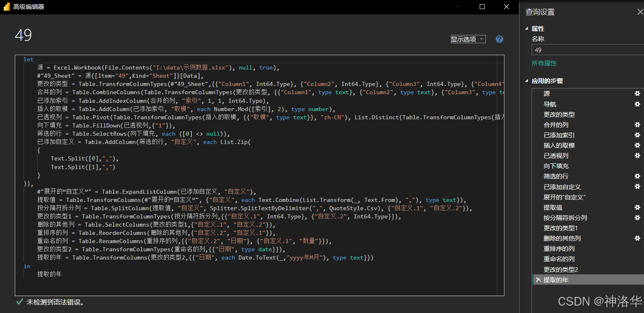This screenshot has width=644, height=313.
Task: Open the 显示选项 dropdown
Action: point(468,39)
